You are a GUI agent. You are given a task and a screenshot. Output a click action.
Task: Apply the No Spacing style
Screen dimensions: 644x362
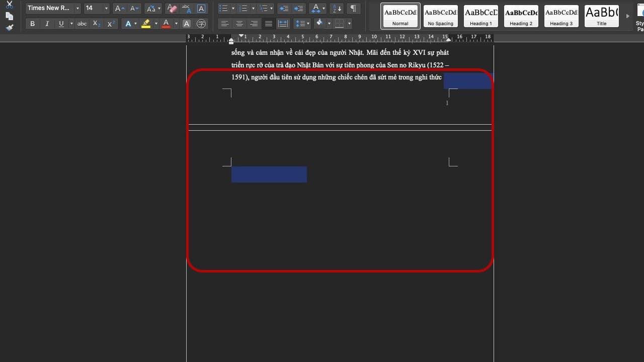[441, 16]
